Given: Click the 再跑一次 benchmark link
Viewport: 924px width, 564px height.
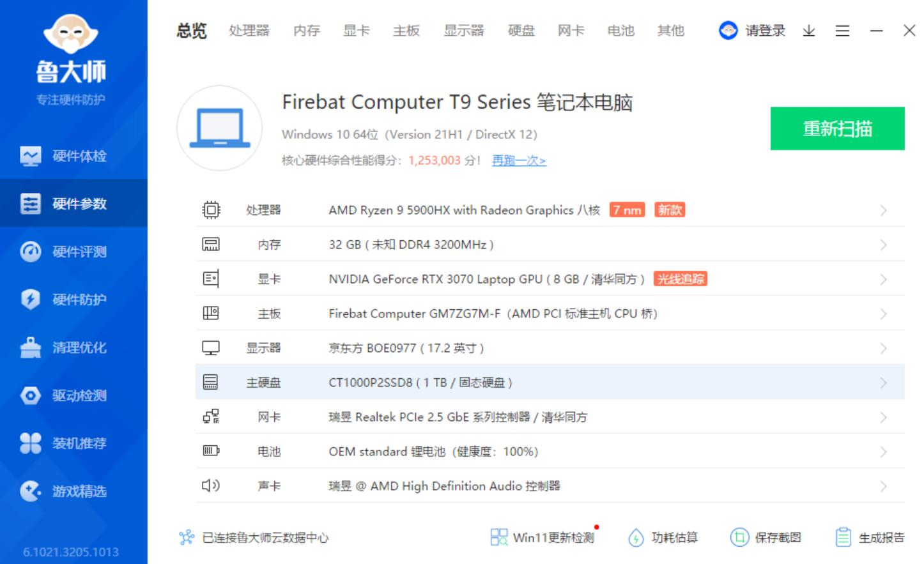Looking at the screenshot, I should tap(518, 160).
